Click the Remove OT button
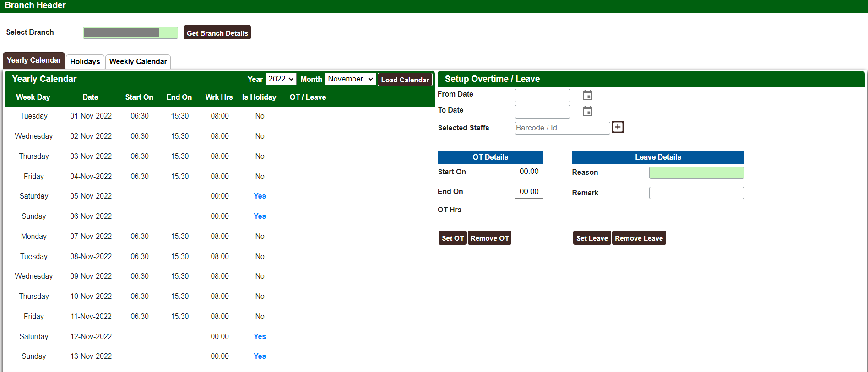The image size is (868, 372). [489, 238]
